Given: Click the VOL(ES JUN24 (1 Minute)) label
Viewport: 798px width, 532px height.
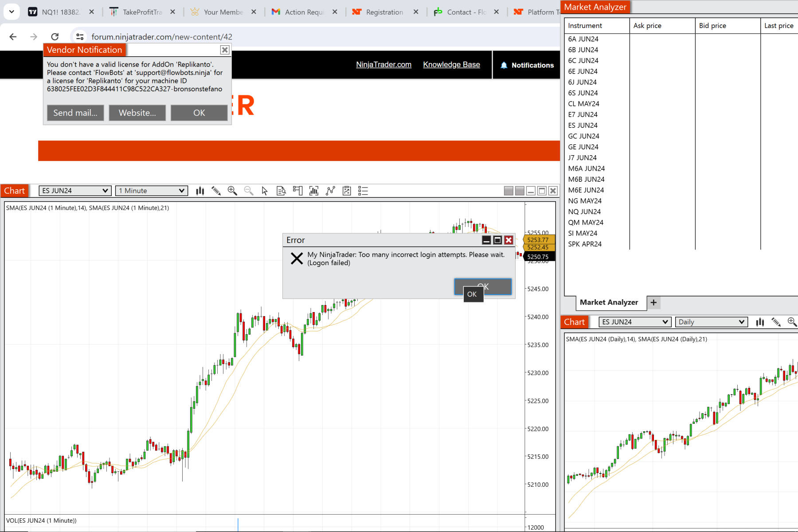Looking at the screenshot, I should [x=41, y=520].
